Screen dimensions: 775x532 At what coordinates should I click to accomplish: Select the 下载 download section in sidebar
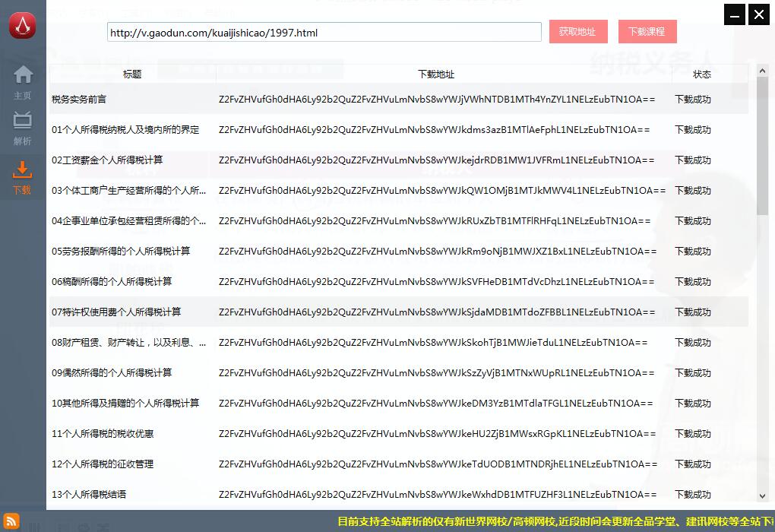pyautogui.click(x=23, y=177)
